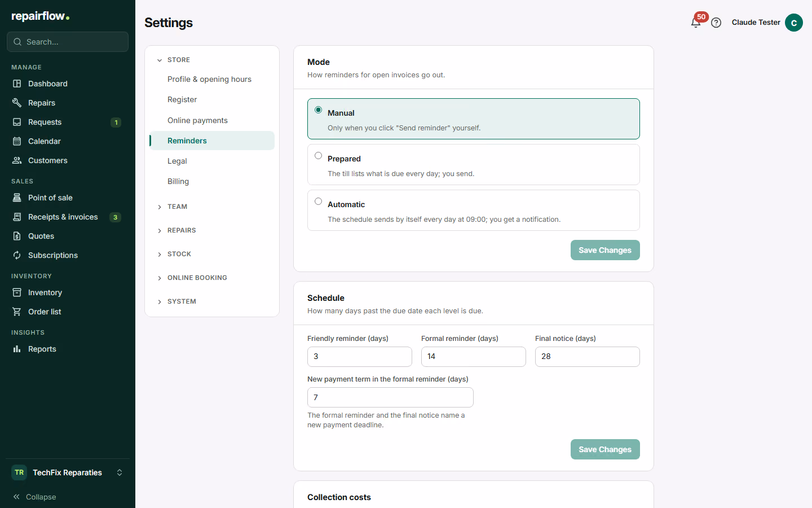Open the help question mark icon
The width and height of the screenshot is (812, 508).
coord(716,23)
